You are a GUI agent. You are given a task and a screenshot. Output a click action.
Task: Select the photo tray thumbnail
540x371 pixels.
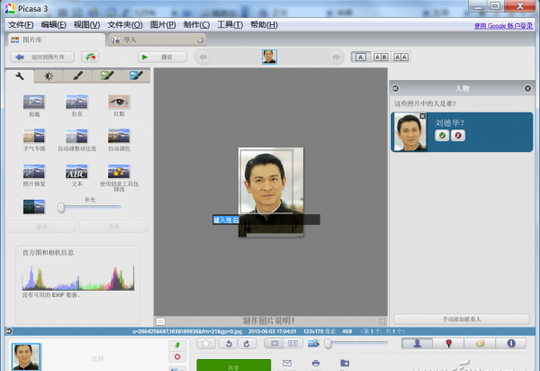pos(26,357)
